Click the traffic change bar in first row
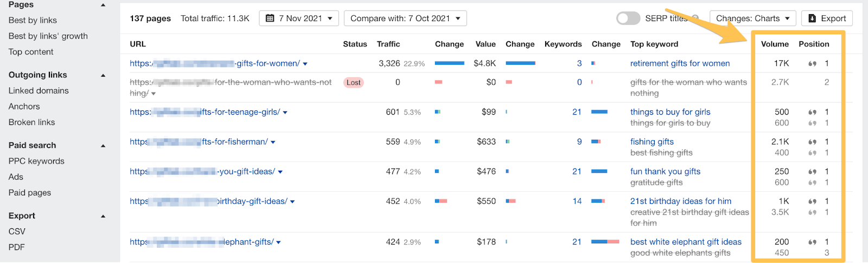This screenshot has width=868, height=263. point(449,64)
